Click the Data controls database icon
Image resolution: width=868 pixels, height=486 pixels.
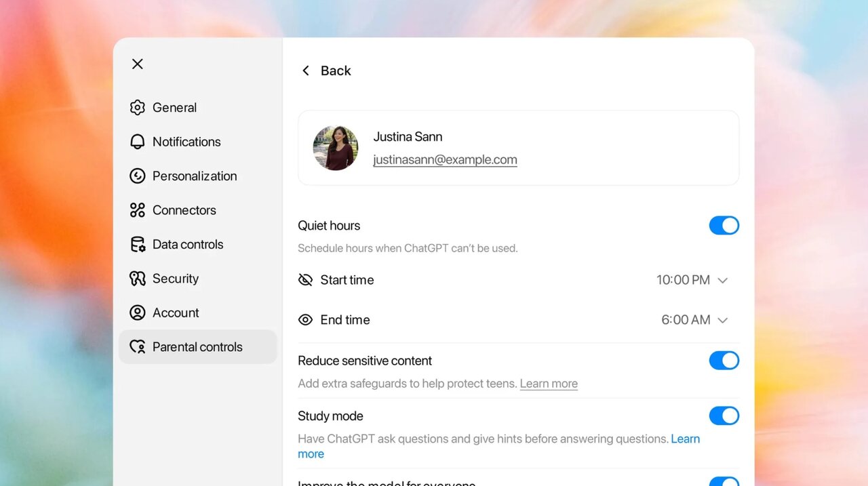click(138, 245)
